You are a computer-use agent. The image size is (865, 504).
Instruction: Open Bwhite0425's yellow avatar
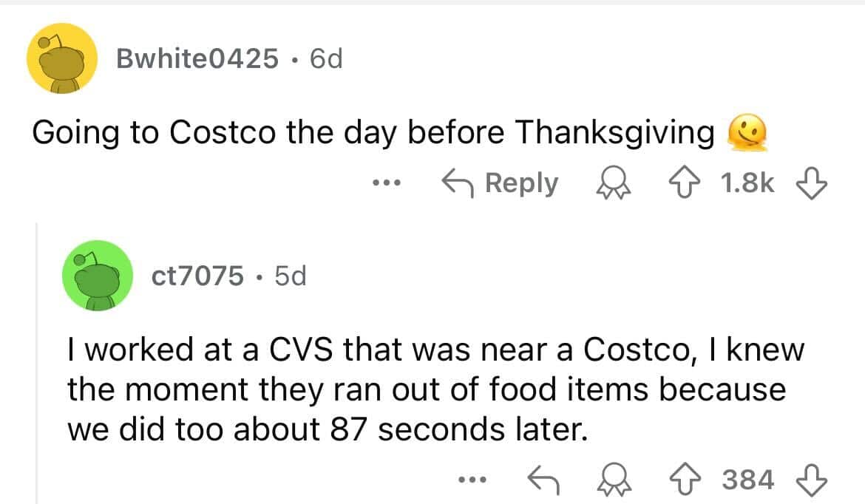[63, 58]
